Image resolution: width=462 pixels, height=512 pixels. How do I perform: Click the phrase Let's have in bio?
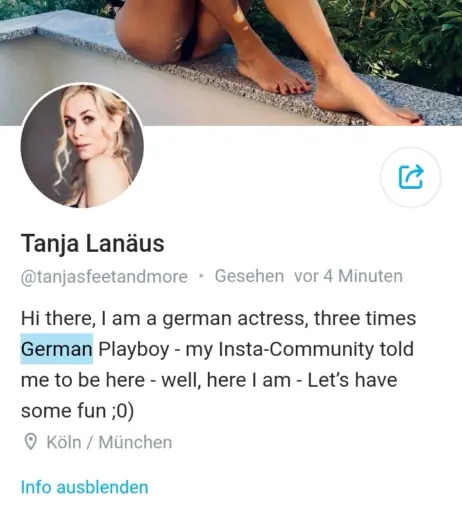pyautogui.click(x=352, y=380)
